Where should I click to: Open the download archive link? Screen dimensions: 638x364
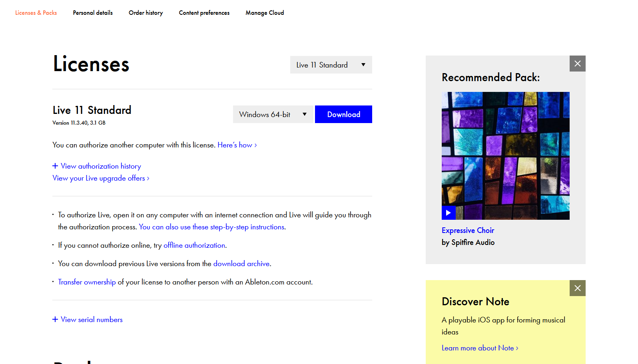pyautogui.click(x=241, y=264)
